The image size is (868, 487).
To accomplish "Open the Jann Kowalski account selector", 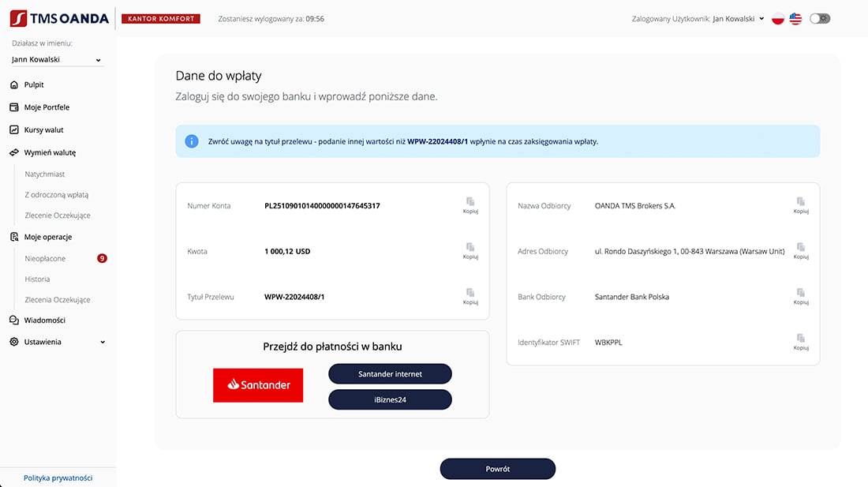I will 57,59.
